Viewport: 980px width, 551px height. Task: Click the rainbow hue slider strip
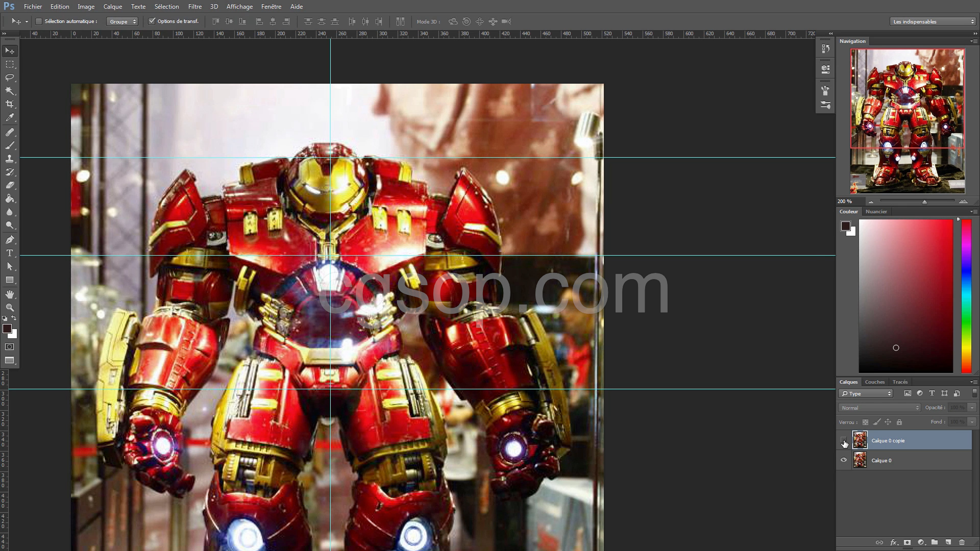click(966, 296)
